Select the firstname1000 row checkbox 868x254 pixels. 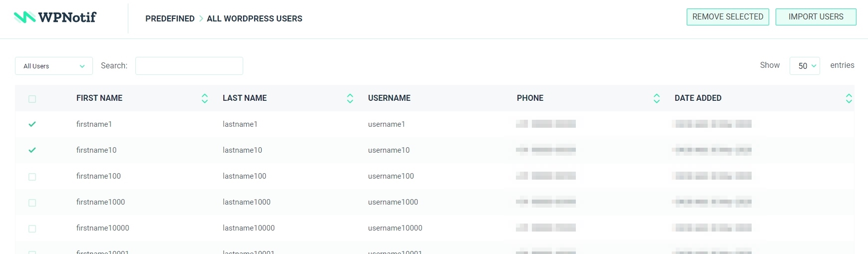coord(32,203)
